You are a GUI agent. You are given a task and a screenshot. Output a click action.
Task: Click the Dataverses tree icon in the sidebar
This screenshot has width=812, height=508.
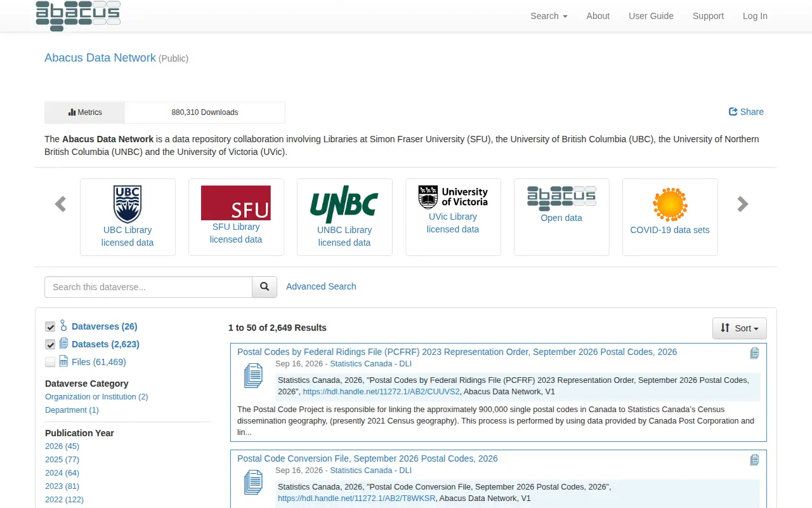click(63, 326)
